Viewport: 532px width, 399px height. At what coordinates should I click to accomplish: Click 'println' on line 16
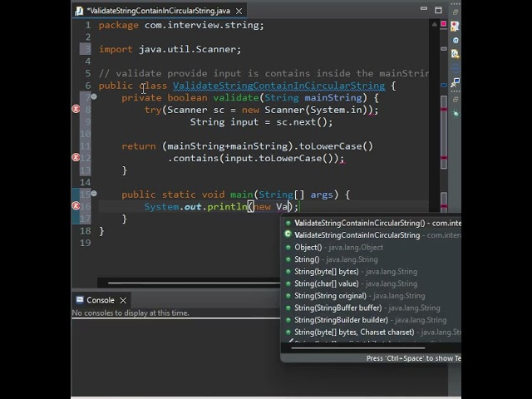coord(227,207)
